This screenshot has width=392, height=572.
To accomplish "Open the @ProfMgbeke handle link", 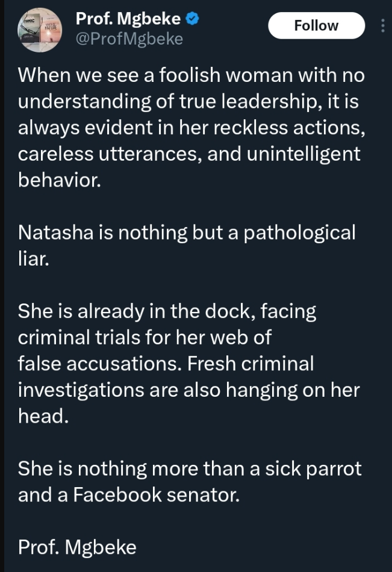I will point(129,39).
